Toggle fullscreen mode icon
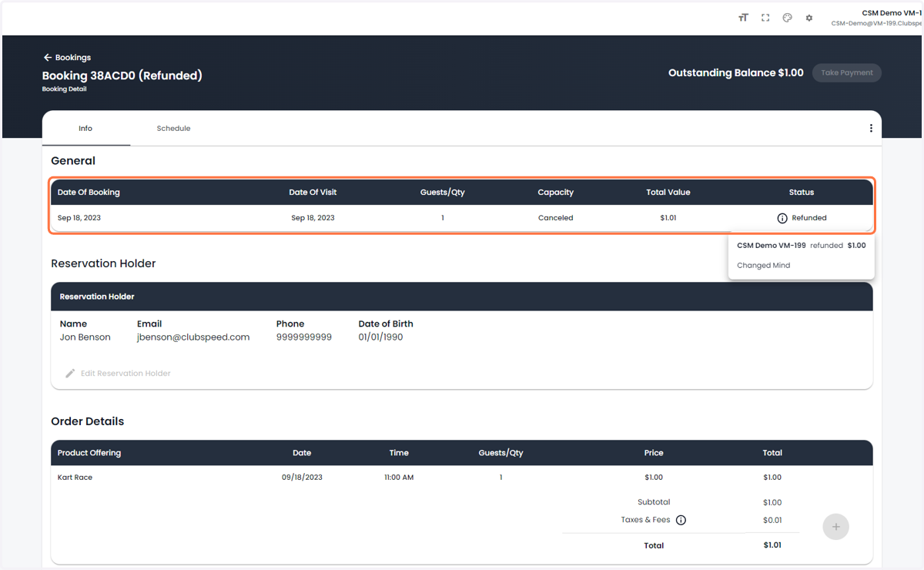This screenshot has width=924, height=570. 765,18
